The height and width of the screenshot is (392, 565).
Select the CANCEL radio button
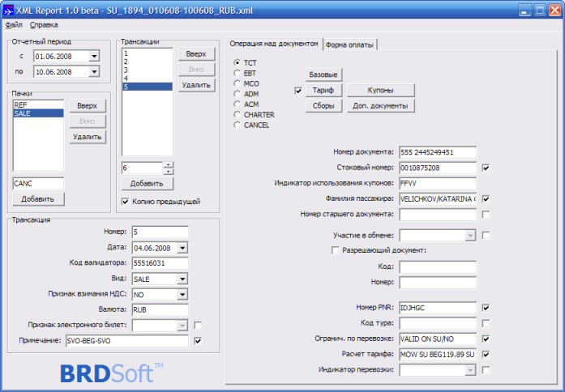point(237,126)
